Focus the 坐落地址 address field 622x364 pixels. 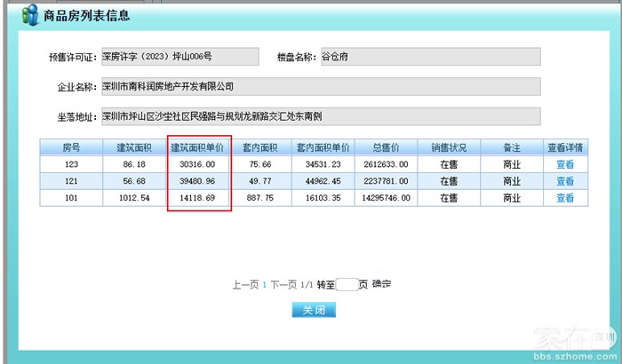(x=320, y=116)
